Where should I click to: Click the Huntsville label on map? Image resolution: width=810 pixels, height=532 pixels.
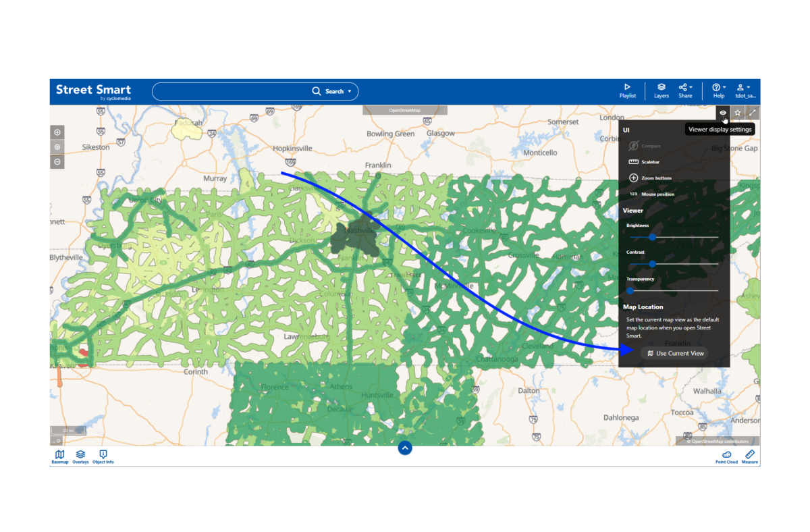pos(377,395)
